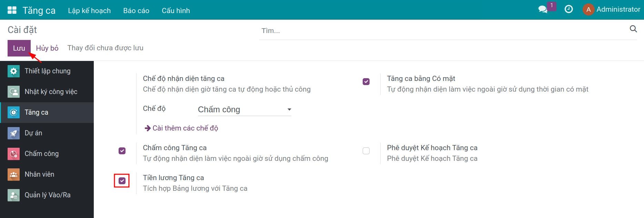Click the Quản lý Vào/Ra icon
The width and height of the screenshot is (644, 218).
pos(13,195)
